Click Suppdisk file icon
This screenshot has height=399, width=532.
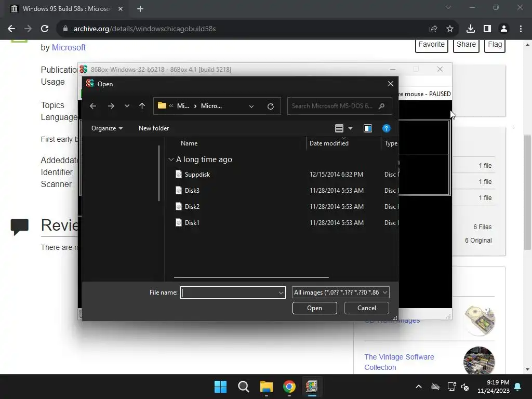tap(179, 175)
